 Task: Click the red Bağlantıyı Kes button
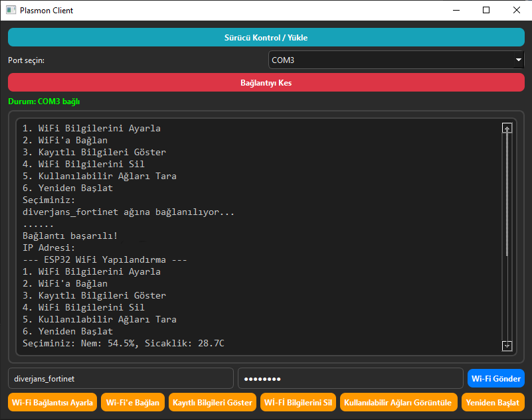266,83
